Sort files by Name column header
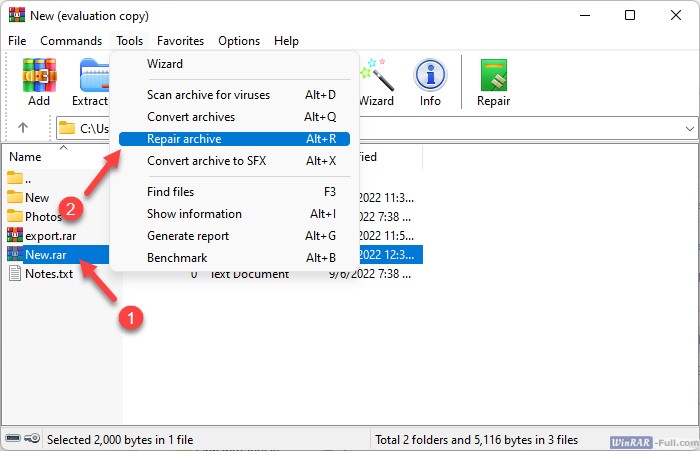This screenshot has height=451, width=700. pos(26,157)
